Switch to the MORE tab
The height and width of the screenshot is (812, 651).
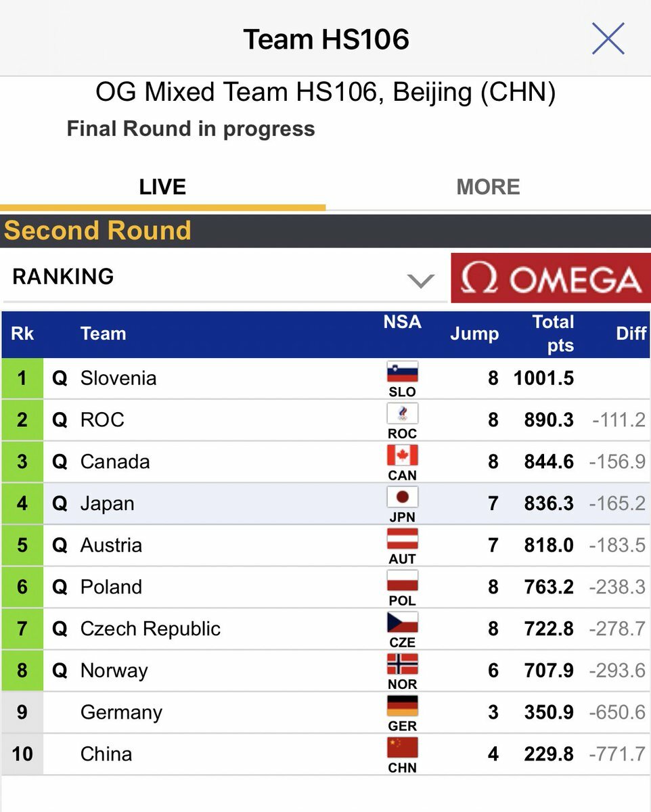click(488, 187)
